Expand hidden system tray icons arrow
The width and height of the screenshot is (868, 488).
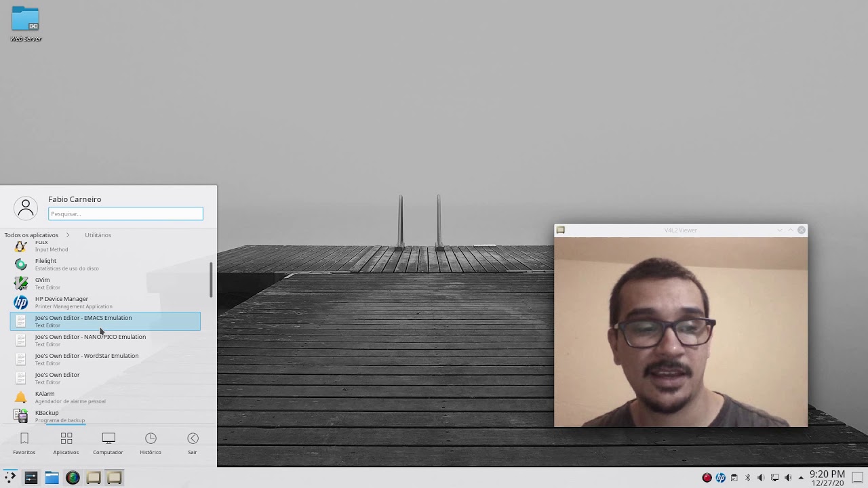[800, 478]
